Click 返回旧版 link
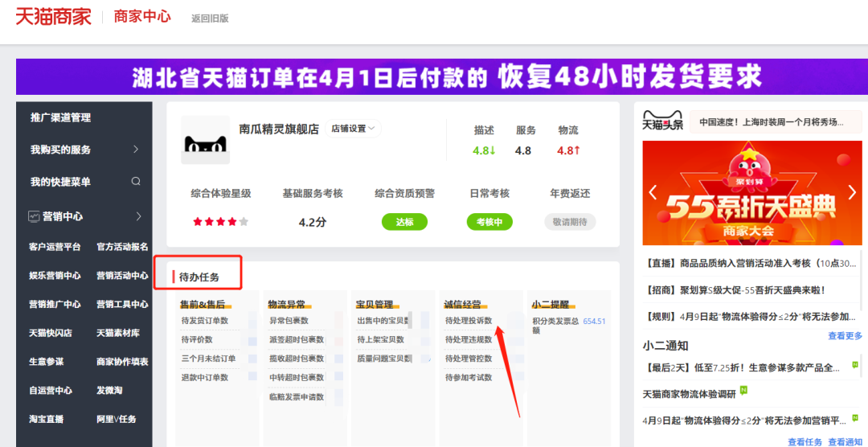Screen dimensions: 868x447 (x=210, y=18)
